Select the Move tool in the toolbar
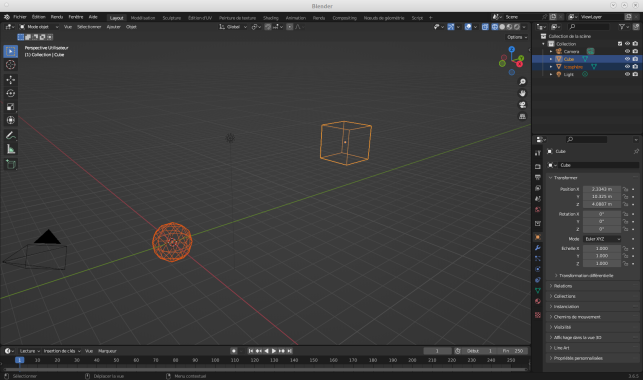Viewport: 643px width, 380px height. pos(11,80)
